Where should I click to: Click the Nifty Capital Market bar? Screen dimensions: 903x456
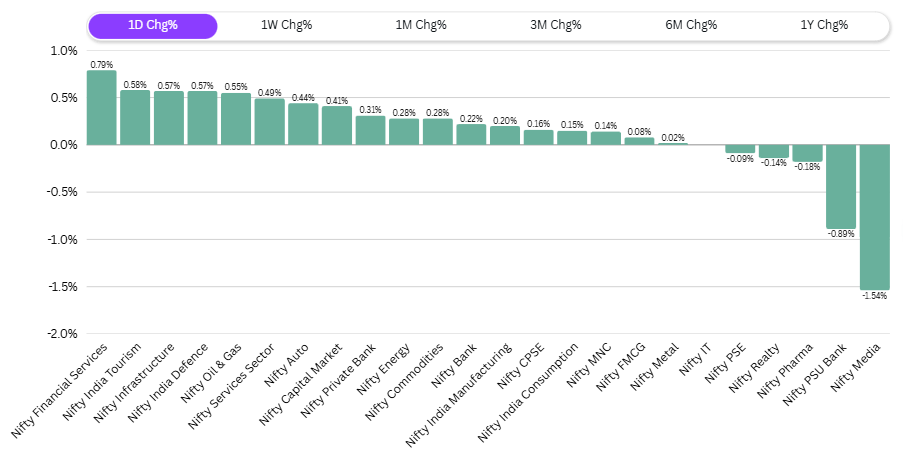(x=337, y=126)
